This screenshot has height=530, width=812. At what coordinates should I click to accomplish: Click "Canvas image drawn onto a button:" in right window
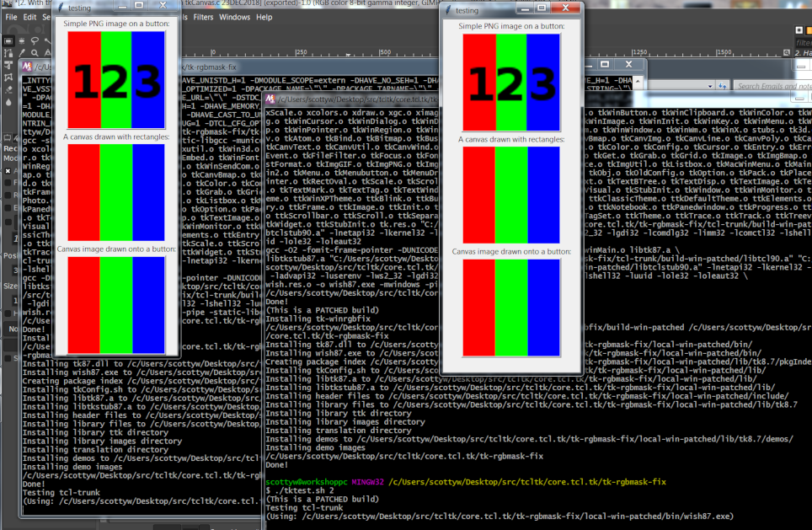click(x=511, y=252)
